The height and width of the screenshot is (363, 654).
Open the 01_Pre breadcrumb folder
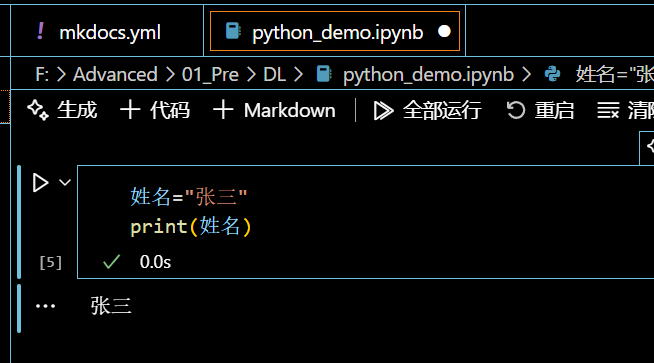click(210, 75)
